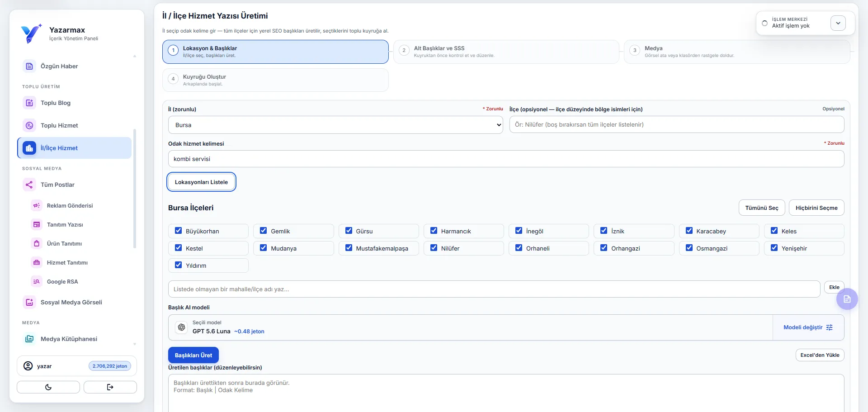This screenshot has height=412, width=868.
Task: Click the Hizmet Tanıtımı briefcase icon
Action: [x=37, y=262]
